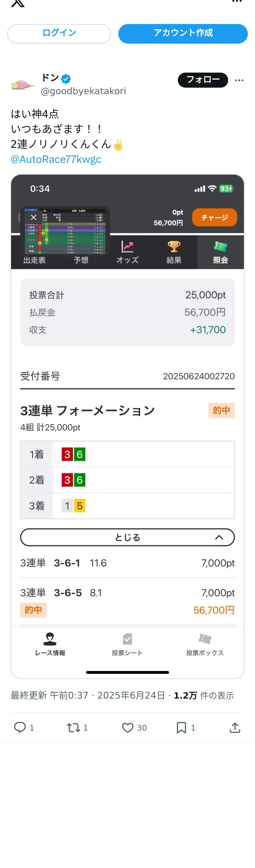Repost using the retweet arrows icon
255x868 pixels.
click(x=73, y=728)
